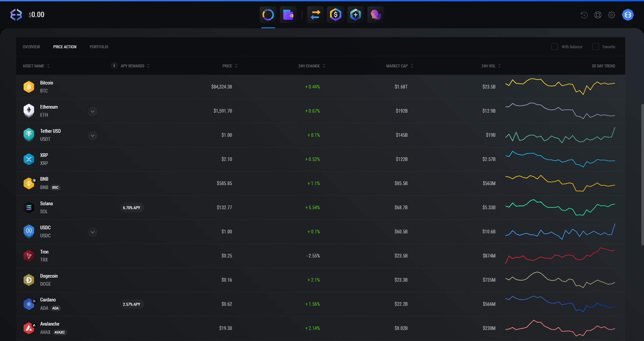The image size is (644, 341).
Task: Expand the Tether USD network chevron
Action: (93, 135)
